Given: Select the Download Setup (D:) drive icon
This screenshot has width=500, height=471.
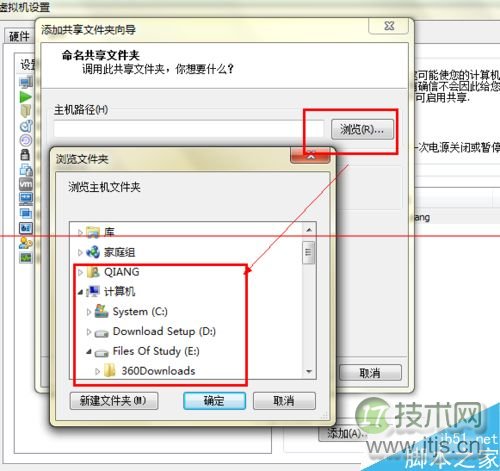Looking at the screenshot, I should tap(101, 333).
